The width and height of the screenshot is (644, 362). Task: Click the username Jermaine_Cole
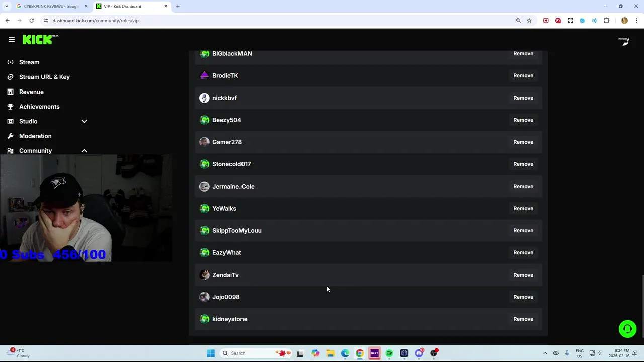pyautogui.click(x=233, y=187)
